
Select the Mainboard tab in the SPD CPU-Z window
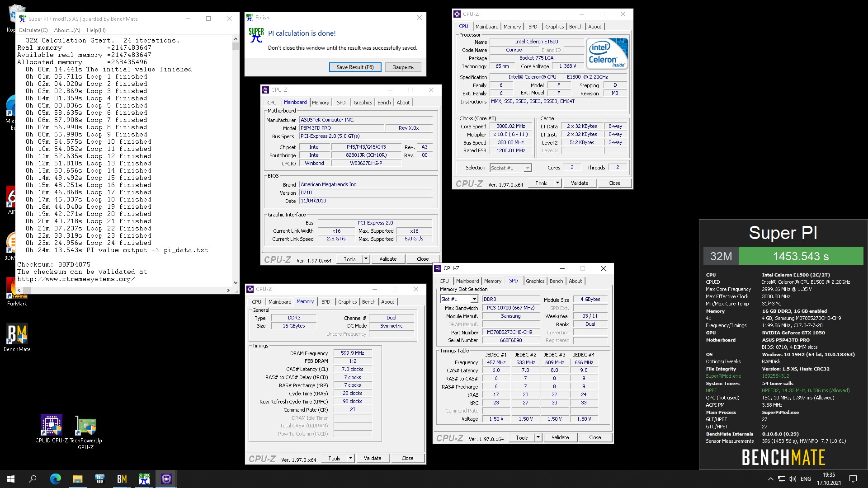tap(467, 281)
